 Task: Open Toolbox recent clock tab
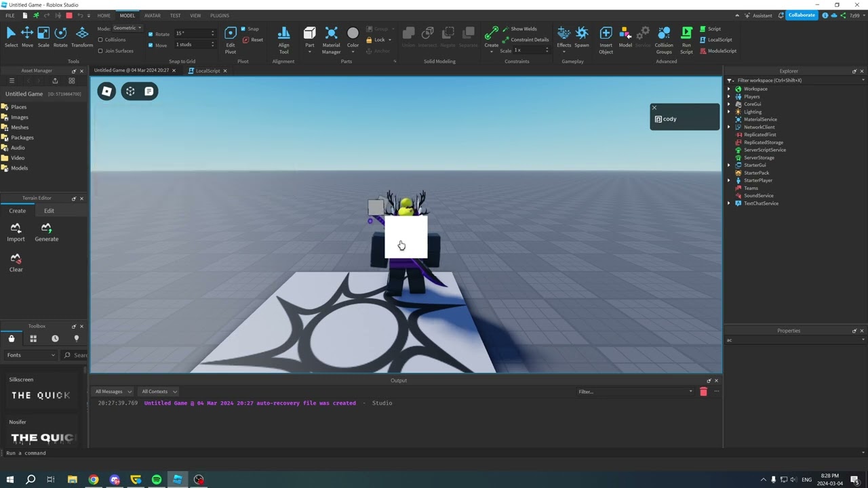(x=55, y=338)
